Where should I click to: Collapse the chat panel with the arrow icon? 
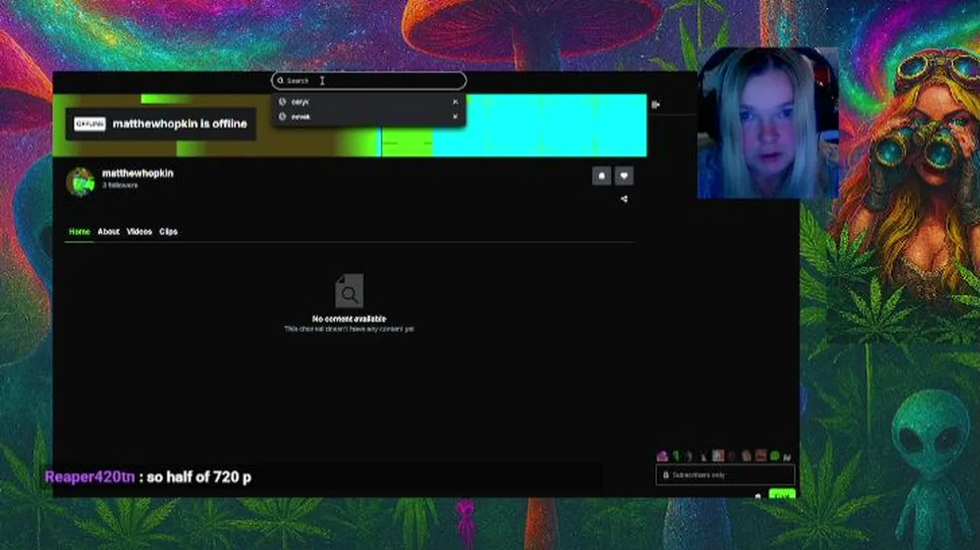click(x=656, y=105)
